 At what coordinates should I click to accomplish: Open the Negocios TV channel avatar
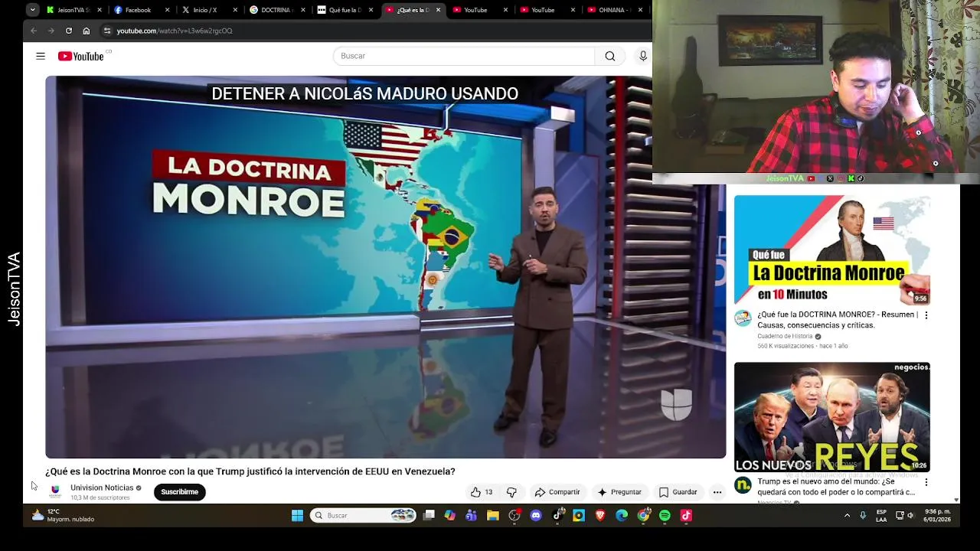click(x=743, y=485)
